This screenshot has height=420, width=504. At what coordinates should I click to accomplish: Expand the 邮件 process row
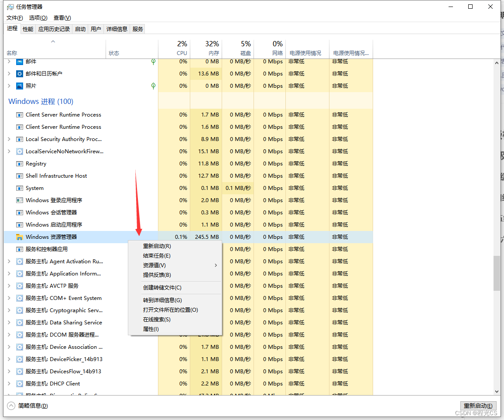[9, 62]
